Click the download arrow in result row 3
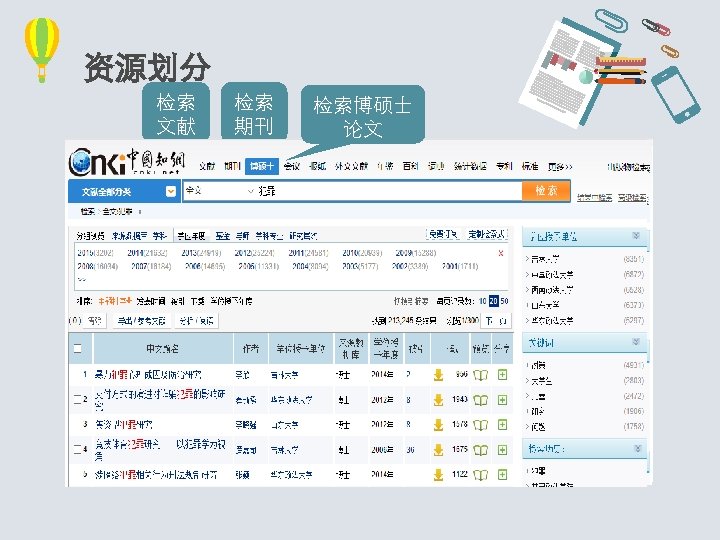 (x=439, y=425)
